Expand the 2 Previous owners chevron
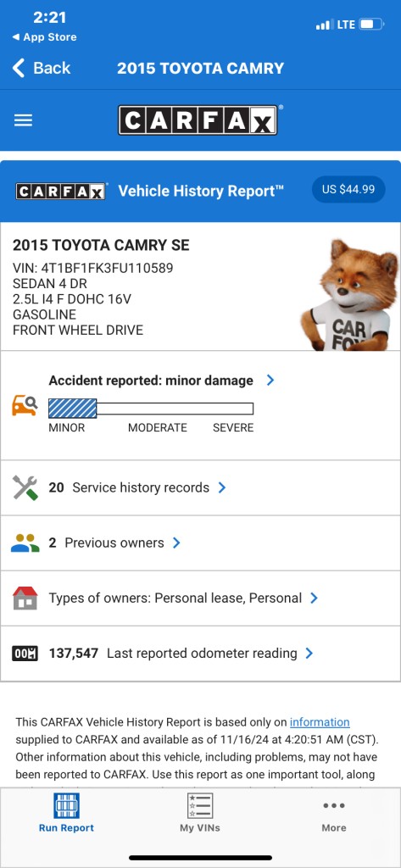 (x=176, y=543)
